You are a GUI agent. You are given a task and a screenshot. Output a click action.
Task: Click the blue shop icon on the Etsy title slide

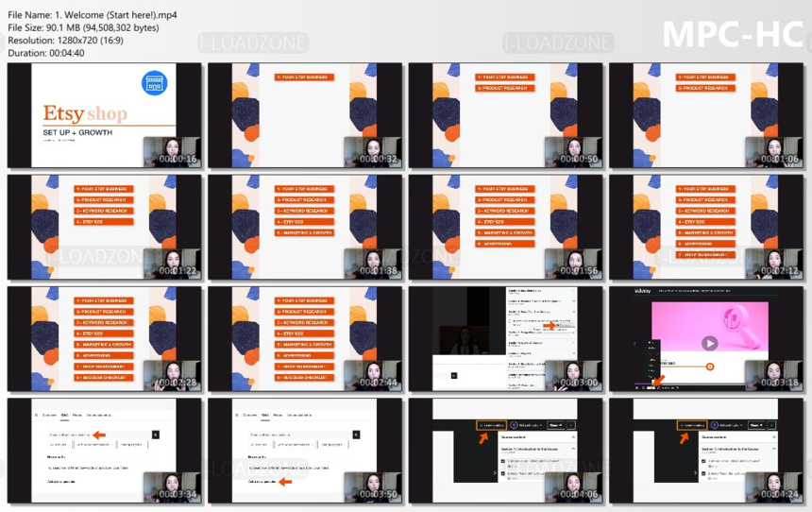pyautogui.click(x=154, y=83)
